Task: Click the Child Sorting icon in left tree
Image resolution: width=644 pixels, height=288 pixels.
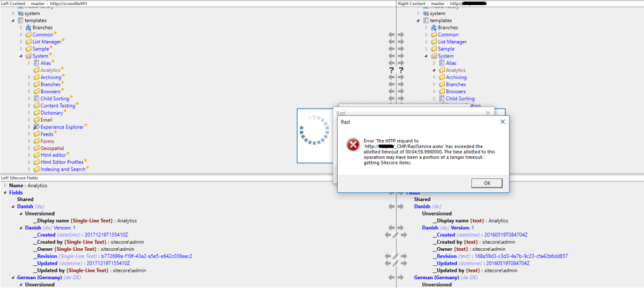Action: pyautogui.click(x=37, y=98)
